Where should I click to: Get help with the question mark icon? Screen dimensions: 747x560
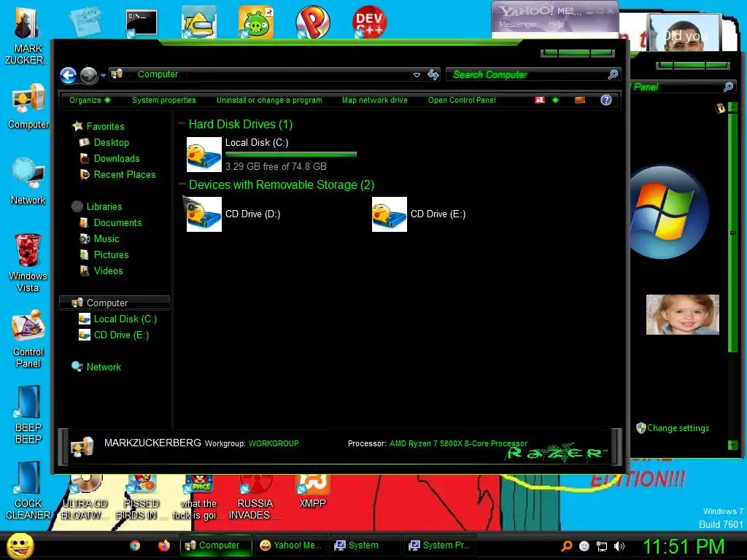point(606,100)
